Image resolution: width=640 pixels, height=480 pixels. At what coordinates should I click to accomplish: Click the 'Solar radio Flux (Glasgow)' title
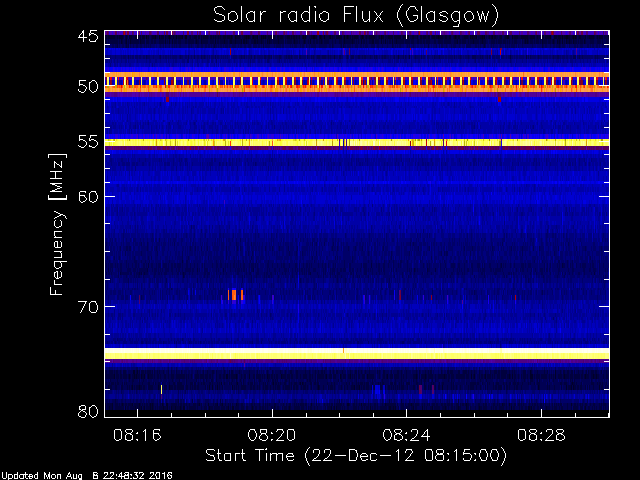[356, 16]
